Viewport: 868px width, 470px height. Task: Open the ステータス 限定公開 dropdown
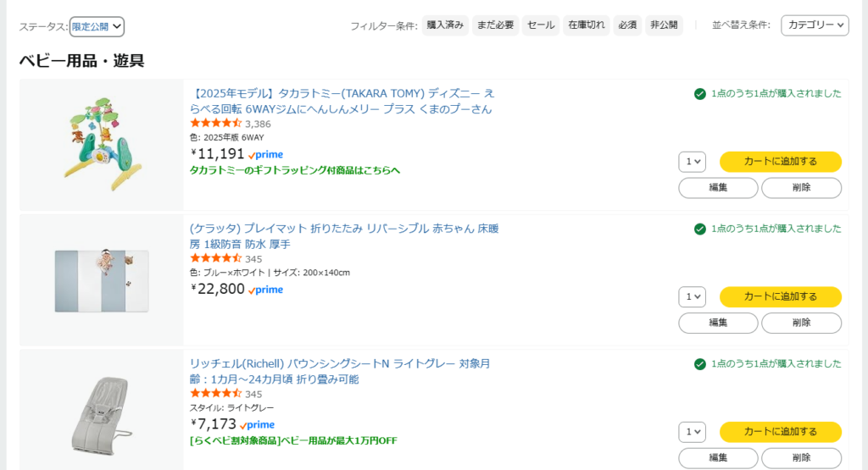click(x=97, y=26)
